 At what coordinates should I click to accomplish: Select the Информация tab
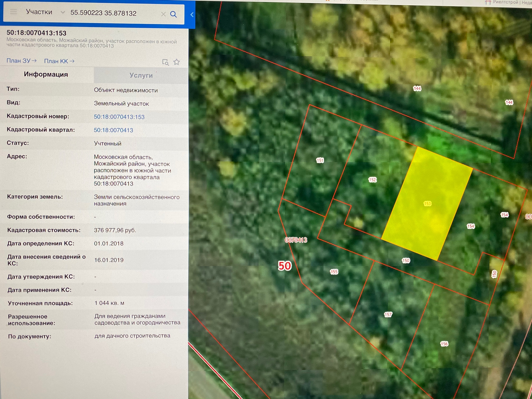point(46,74)
